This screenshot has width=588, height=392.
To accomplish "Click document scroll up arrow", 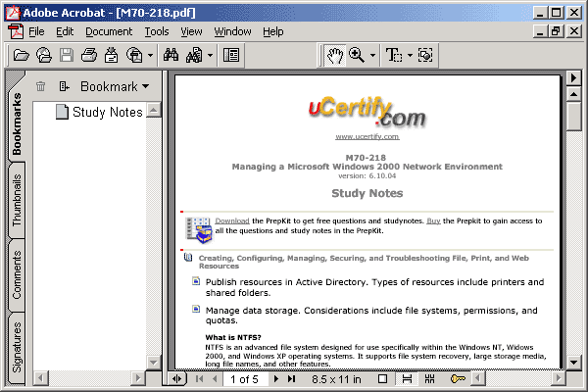I will point(573,94).
